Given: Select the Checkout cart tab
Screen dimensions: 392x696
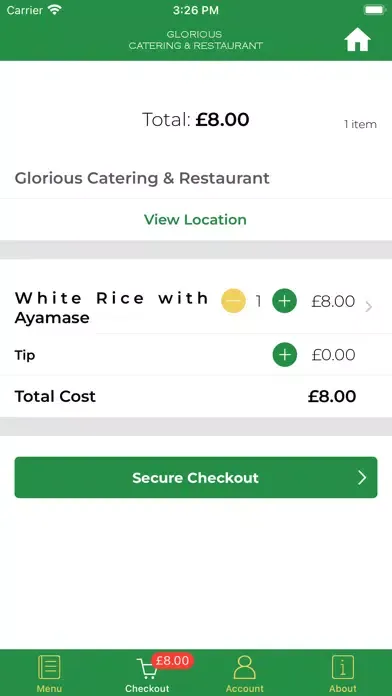Looking at the screenshot, I should coord(147,673).
